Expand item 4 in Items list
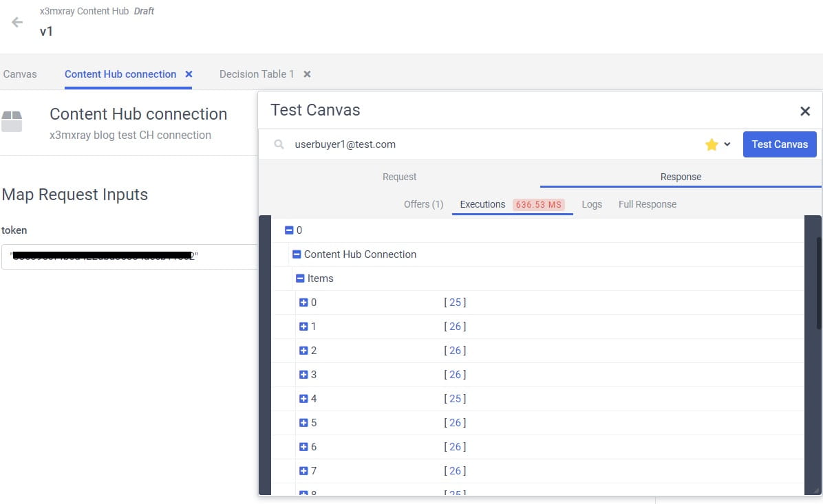The width and height of the screenshot is (823, 504). click(x=303, y=399)
